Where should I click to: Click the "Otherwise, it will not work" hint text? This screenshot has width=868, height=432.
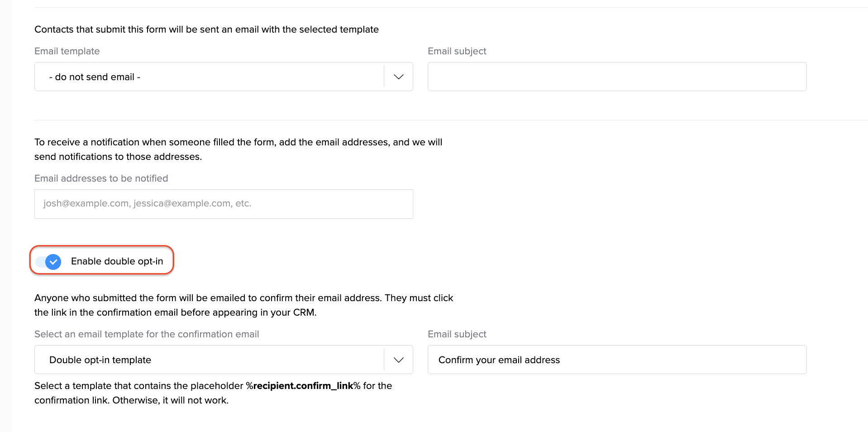point(170,400)
